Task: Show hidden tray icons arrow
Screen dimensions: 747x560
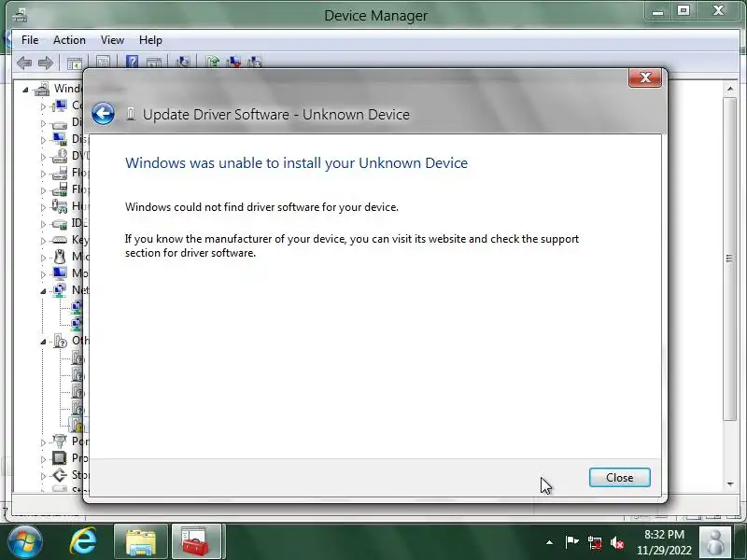Action: [549, 542]
